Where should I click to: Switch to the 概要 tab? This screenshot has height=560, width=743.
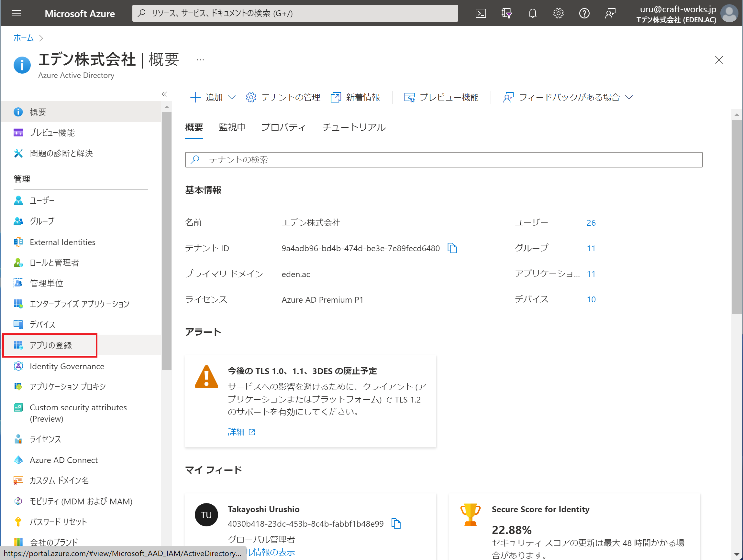point(194,127)
